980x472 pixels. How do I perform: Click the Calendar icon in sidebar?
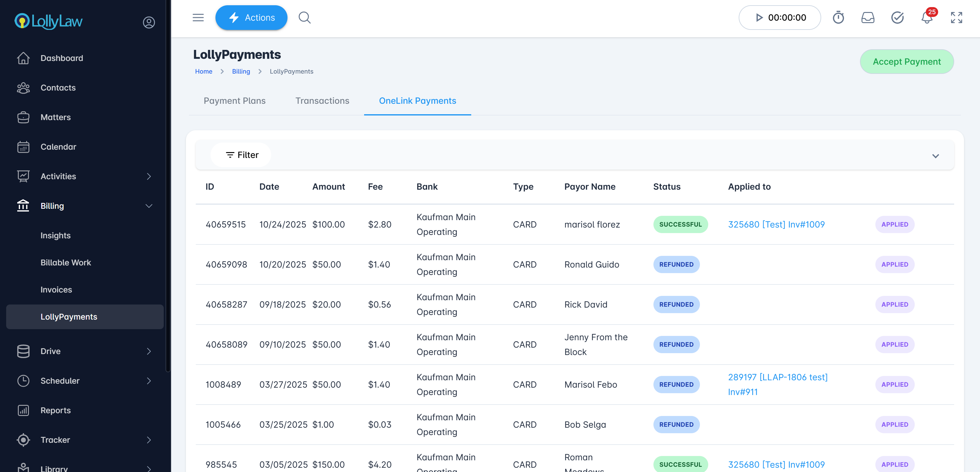[23, 147]
